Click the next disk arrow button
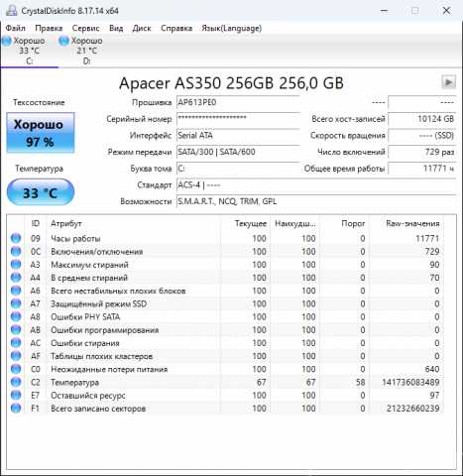 tap(448, 82)
